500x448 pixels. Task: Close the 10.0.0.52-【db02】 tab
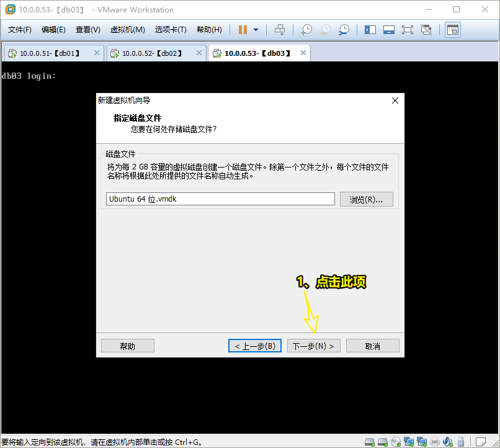(x=199, y=53)
